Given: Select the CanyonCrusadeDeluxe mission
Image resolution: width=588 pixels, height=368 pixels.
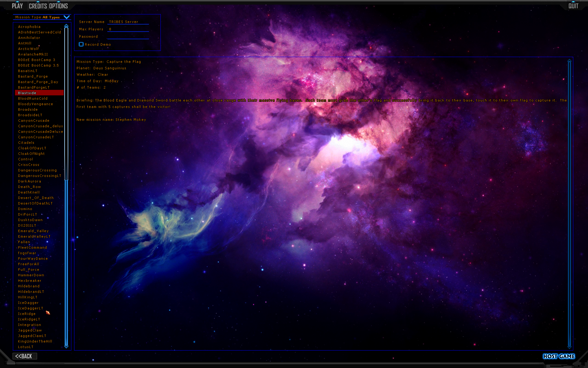Looking at the screenshot, I should 40,132.
